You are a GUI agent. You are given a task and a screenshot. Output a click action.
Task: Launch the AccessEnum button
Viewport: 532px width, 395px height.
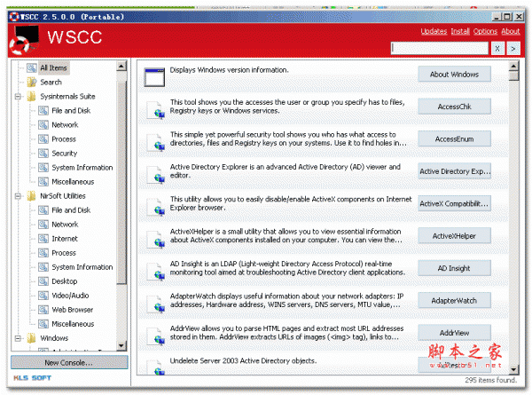[x=454, y=138]
